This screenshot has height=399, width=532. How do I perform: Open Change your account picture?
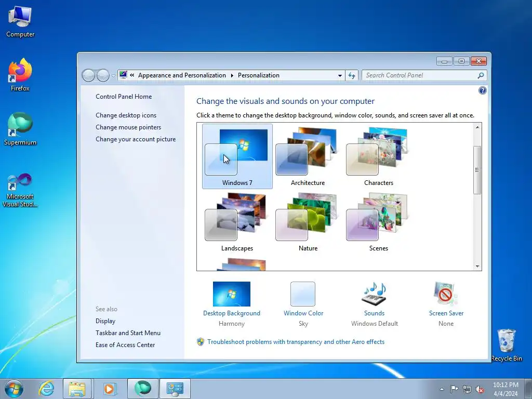[x=136, y=139]
